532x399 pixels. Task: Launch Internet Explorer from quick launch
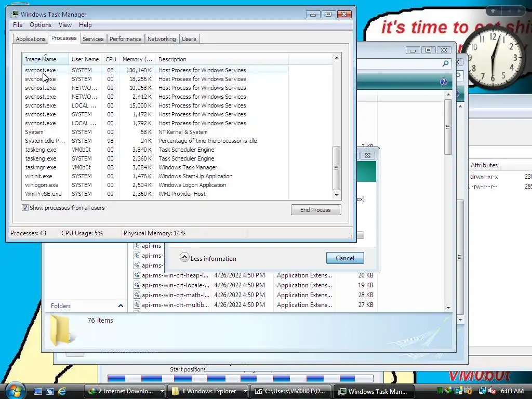[x=62, y=391]
